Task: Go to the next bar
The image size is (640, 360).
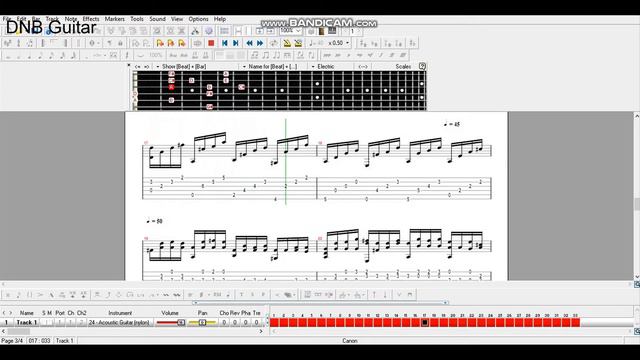Action: [x=260, y=43]
